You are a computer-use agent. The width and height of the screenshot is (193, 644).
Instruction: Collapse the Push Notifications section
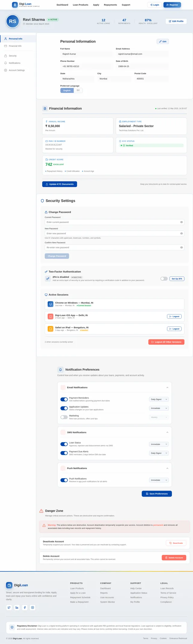coord(167,468)
